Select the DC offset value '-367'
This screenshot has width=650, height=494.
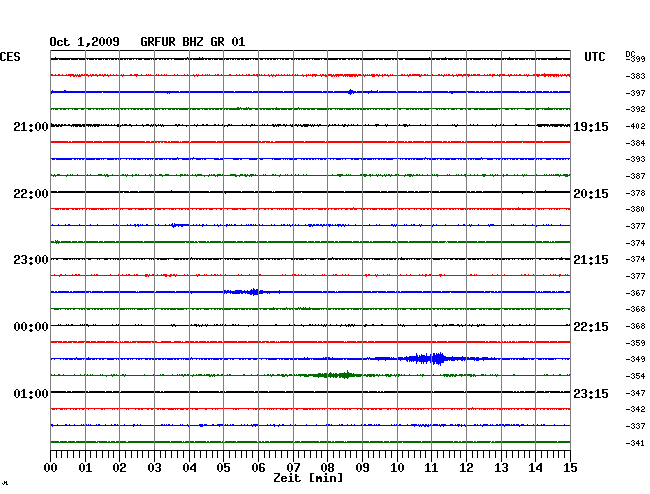(635, 293)
